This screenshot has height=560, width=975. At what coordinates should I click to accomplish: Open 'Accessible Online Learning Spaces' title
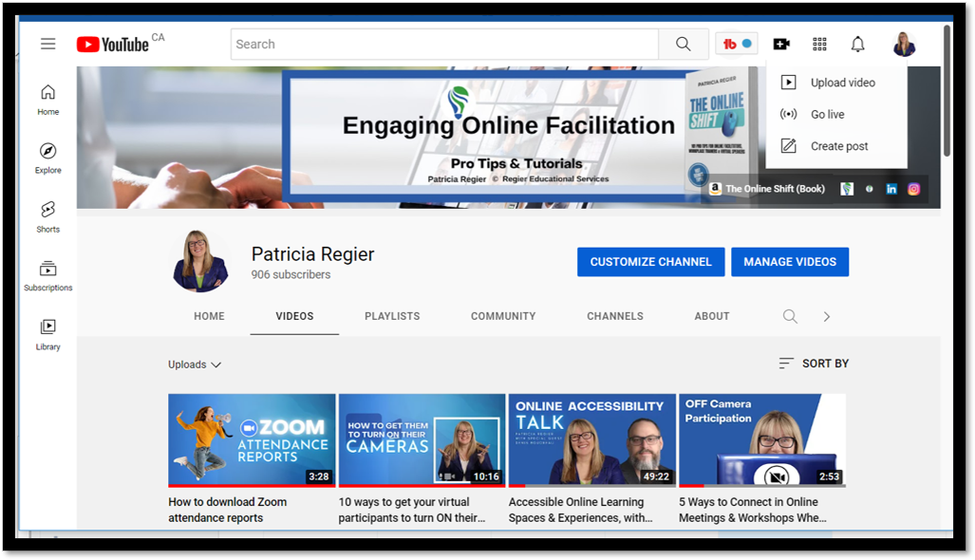coord(581,510)
